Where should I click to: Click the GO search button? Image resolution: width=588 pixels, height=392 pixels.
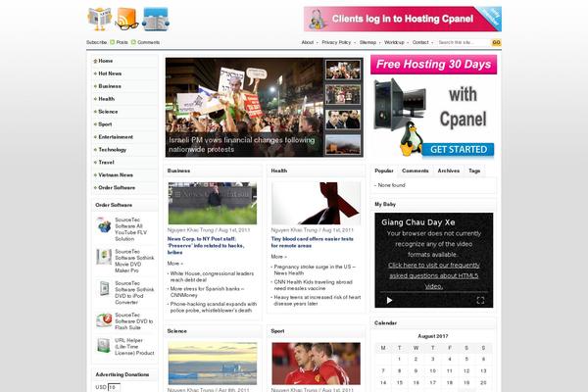point(496,43)
